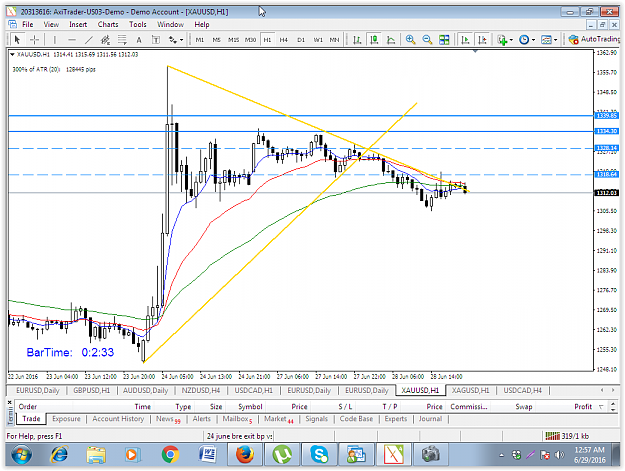
Task: Set chart type to line chart
Action: pos(391,39)
